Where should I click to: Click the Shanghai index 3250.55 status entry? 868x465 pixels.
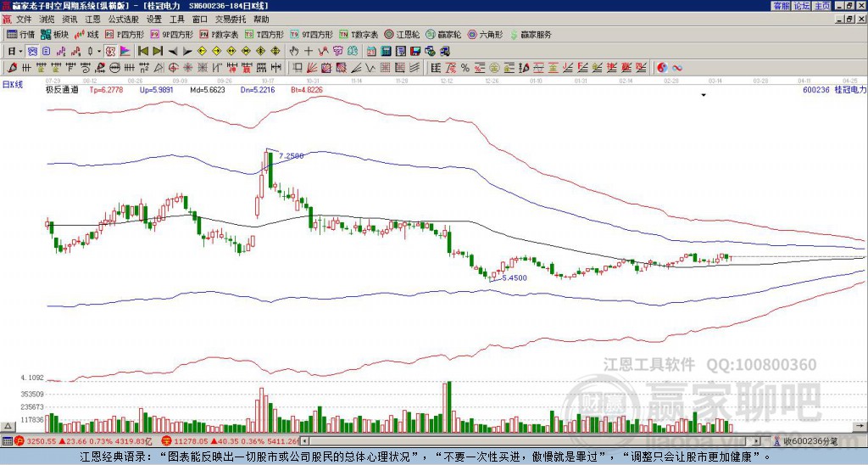point(83,441)
